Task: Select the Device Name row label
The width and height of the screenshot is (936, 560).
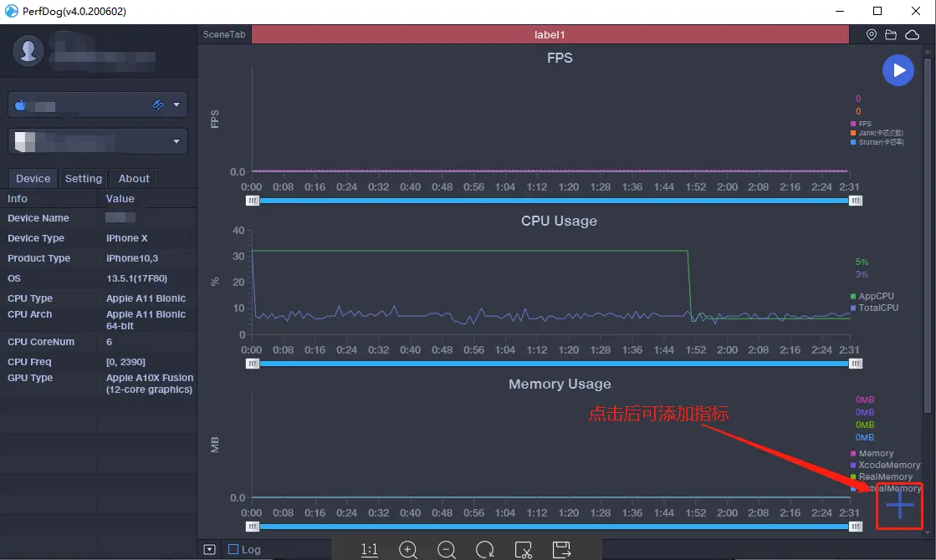Action: point(38,218)
